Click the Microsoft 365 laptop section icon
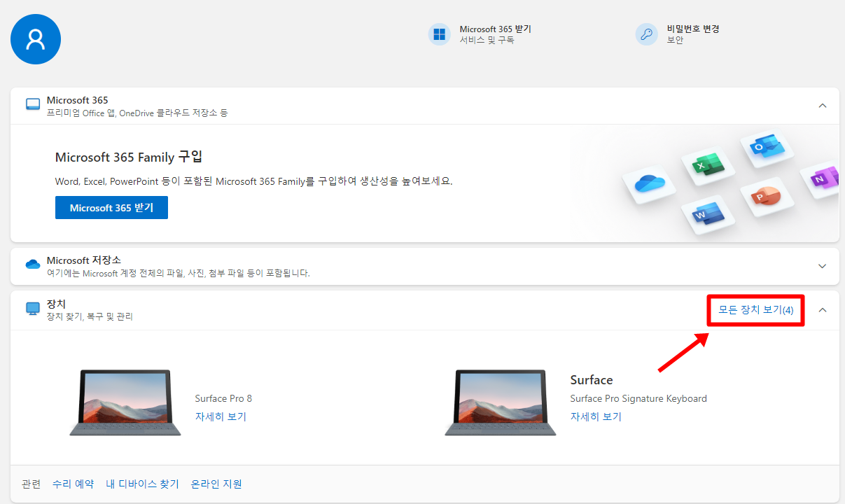845x504 pixels. pos(33,104)
